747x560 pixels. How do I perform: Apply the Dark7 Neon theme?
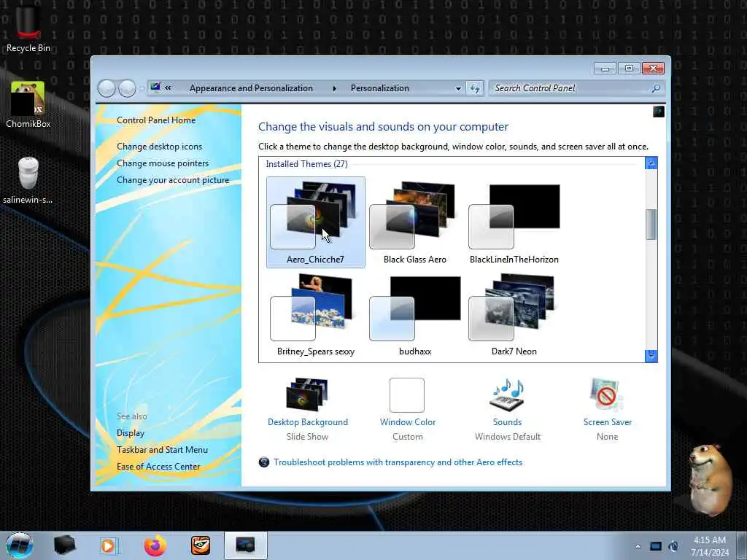click(514, 314)
